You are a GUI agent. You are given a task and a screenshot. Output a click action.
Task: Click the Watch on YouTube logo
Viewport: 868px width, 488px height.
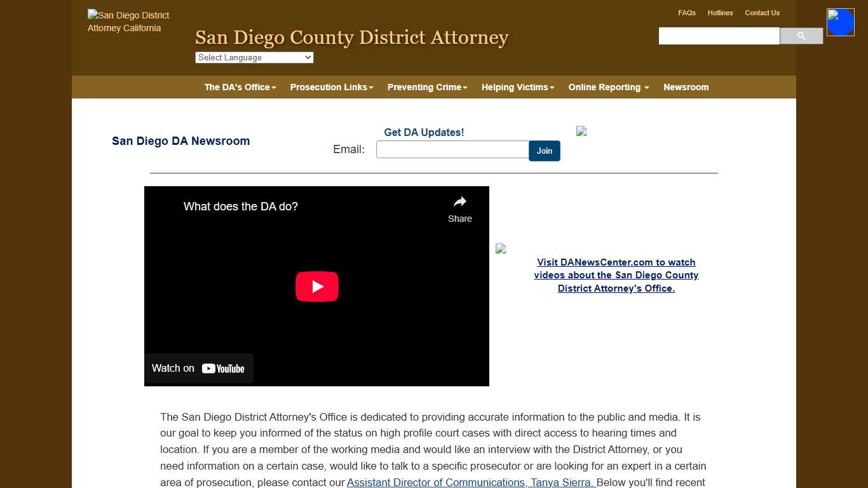[198, 368]
